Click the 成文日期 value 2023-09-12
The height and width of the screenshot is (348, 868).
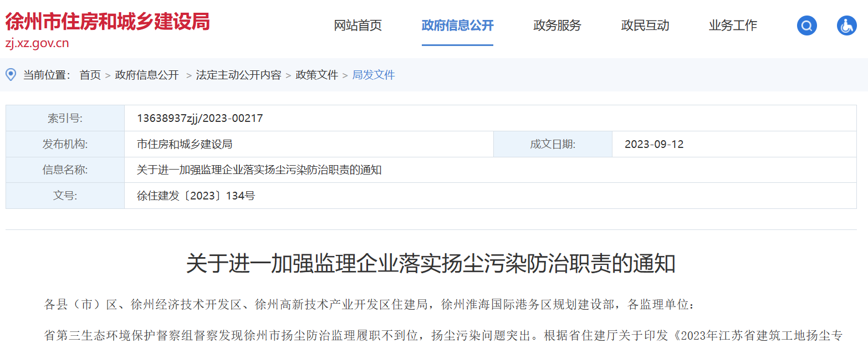point(654,144)
